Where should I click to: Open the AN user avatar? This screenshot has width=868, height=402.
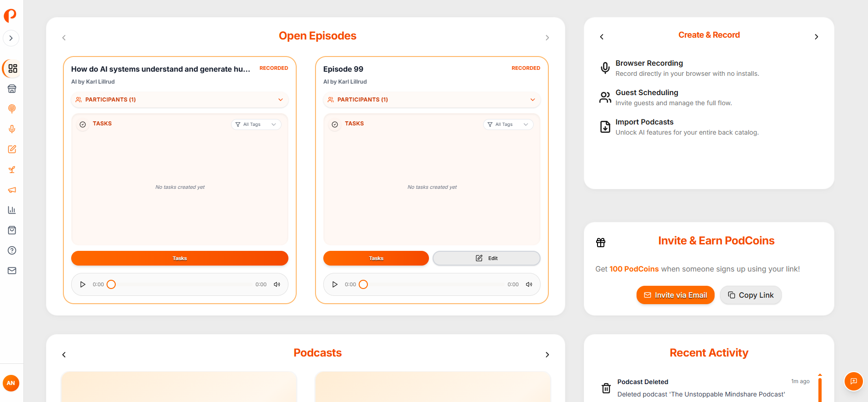coord(11,383)
